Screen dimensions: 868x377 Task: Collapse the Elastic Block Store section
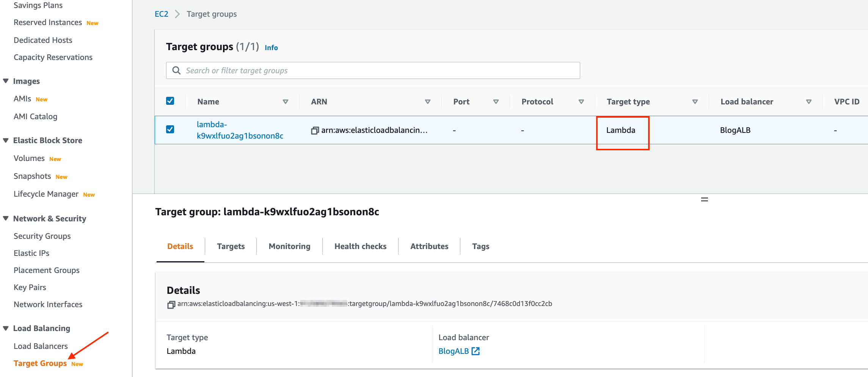point(6,140)
